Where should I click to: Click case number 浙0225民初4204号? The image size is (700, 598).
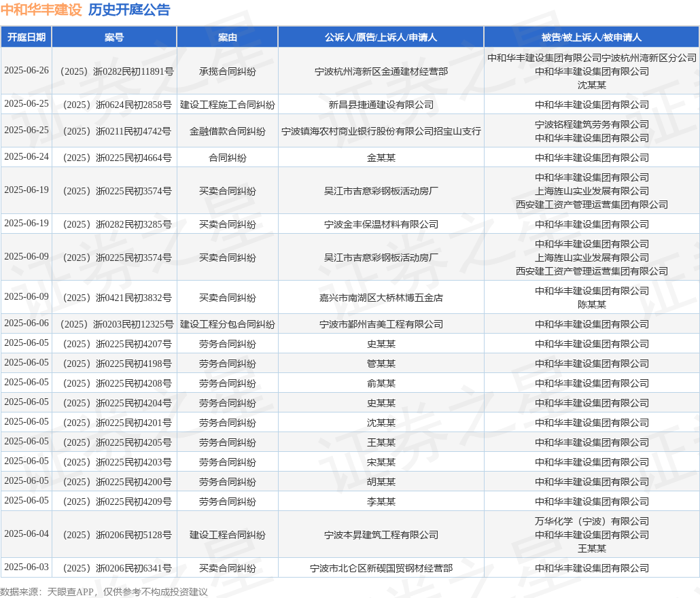point(118,403)
